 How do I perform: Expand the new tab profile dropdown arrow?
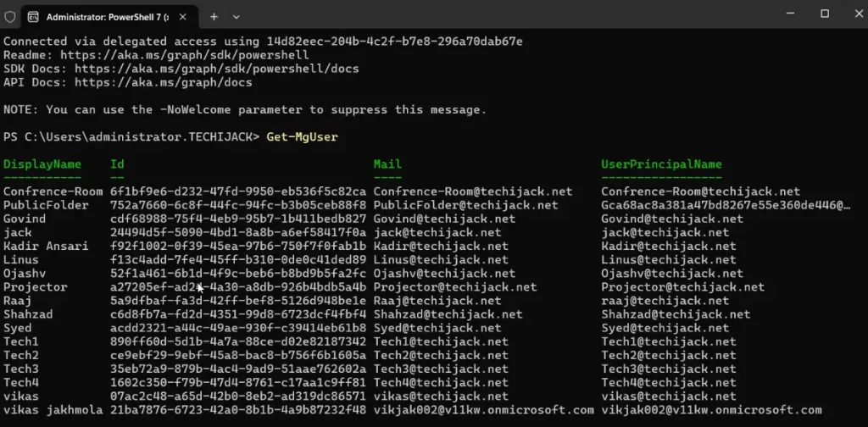(236, 16)
